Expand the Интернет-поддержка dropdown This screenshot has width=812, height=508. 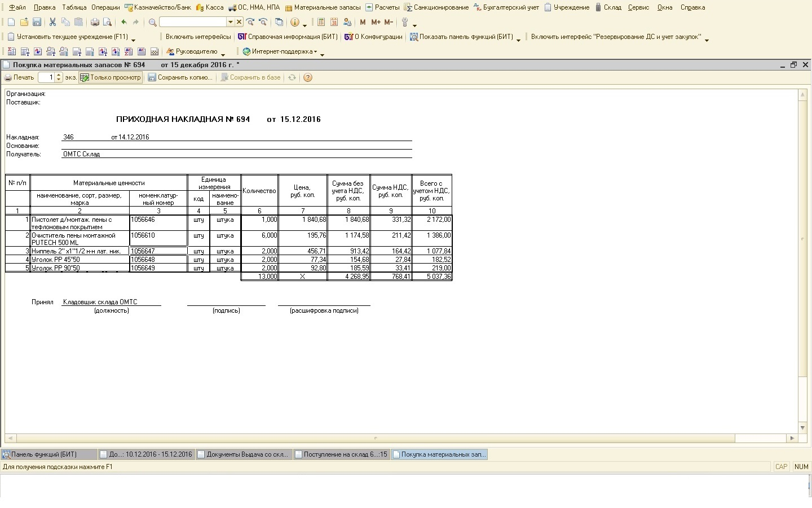tap(280, 51)
